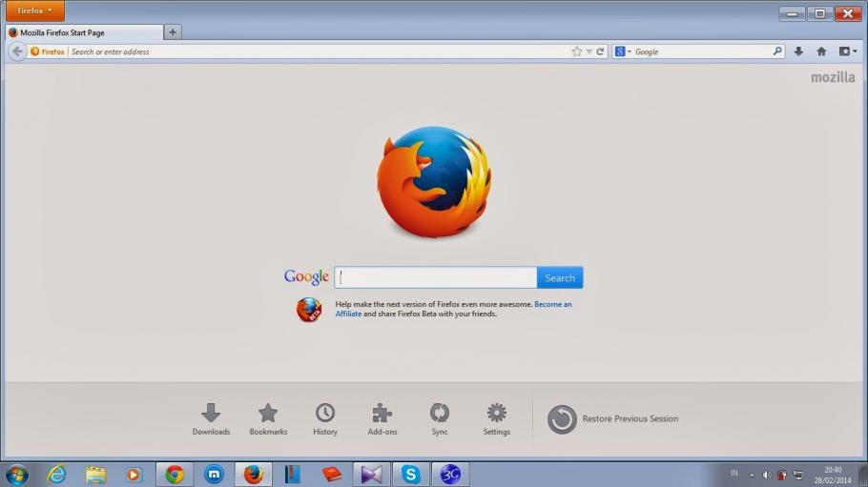Open Windows Explorer folder on taskbar
Image resolution: width=868 pixels, height=487 pixels.
pyautogui.click(x=95, y=475)
